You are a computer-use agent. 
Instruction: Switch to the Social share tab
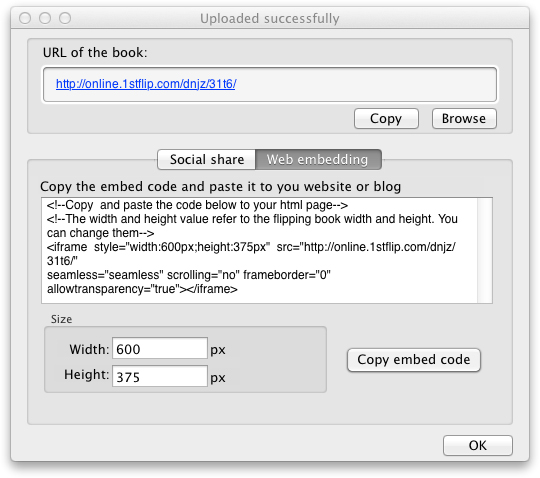(x=207, y=159)
